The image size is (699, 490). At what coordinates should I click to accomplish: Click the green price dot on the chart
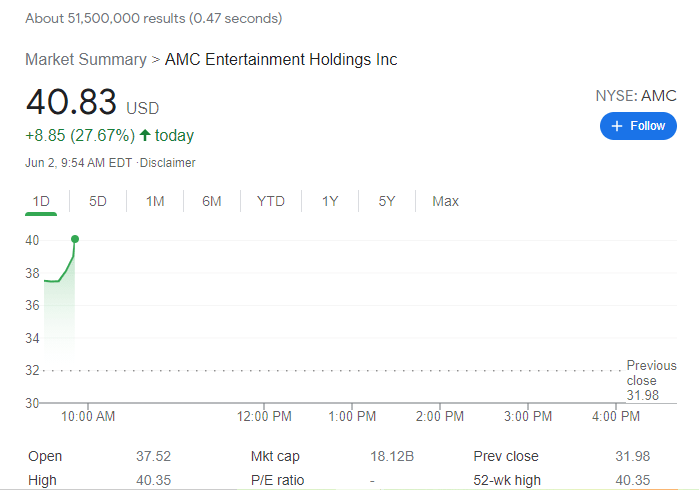(75, 238)
